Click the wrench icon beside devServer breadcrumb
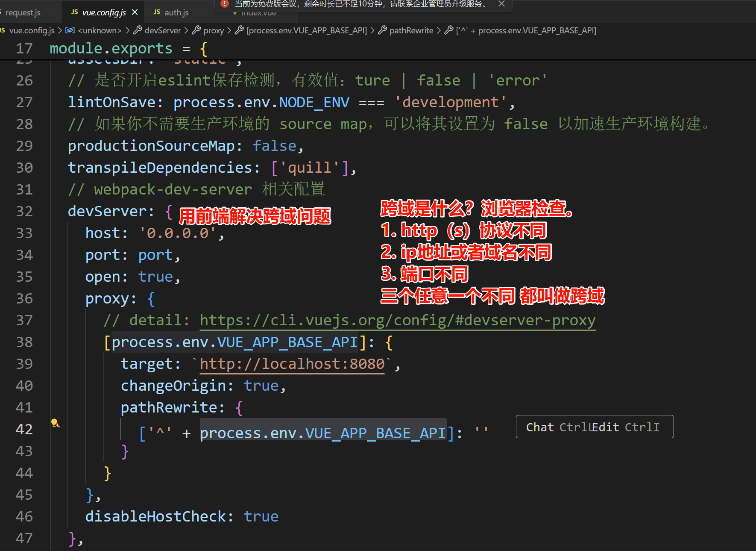The height and width of the screenshot is (551, 756). click(x=138, y=30)
